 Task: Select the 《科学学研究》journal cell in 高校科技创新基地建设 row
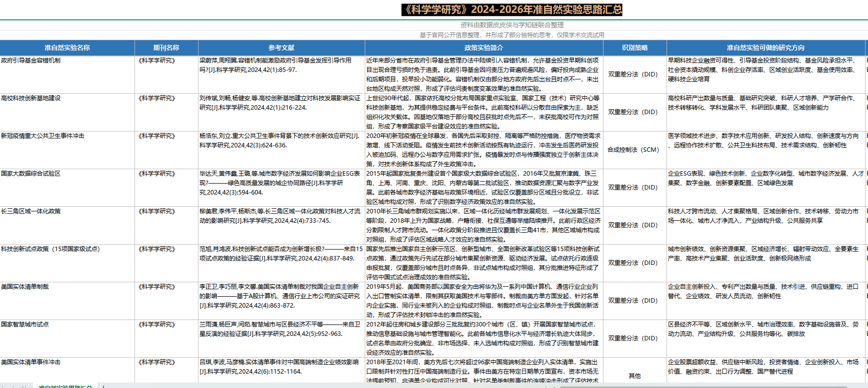coord(166,112)
